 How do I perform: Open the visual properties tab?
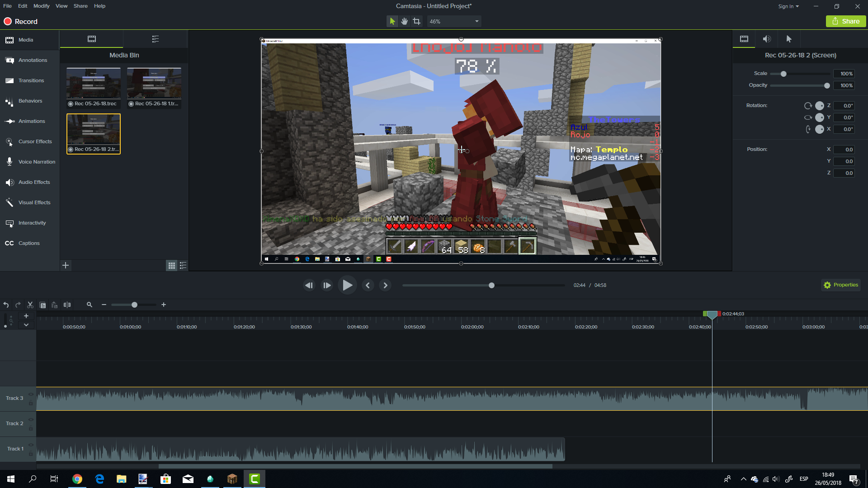744,39
